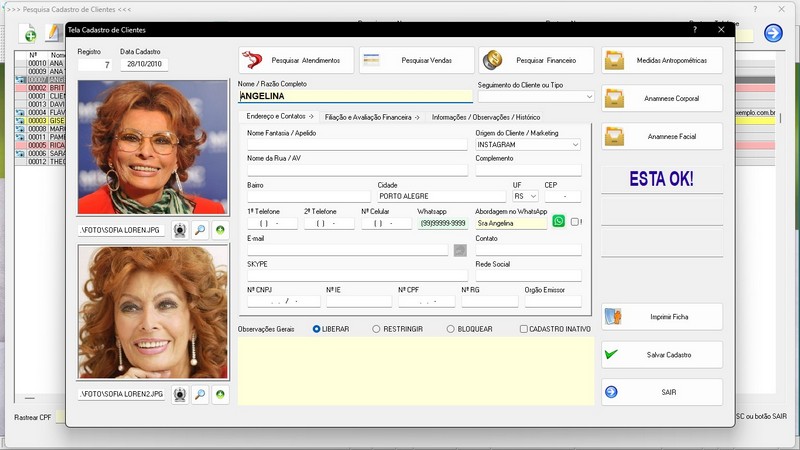Open Pesquisar Vendas search
Viewport: 800px width, 450px height.
point(417,60)
